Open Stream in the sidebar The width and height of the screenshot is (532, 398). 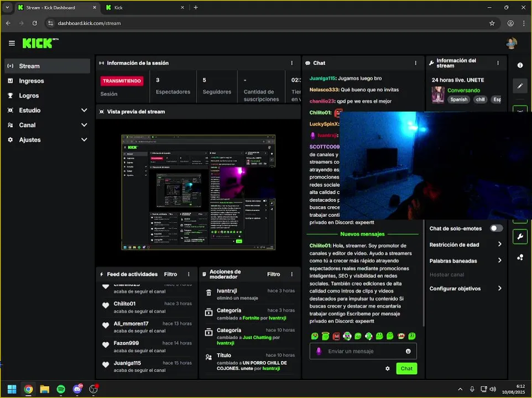click(x=47, y=66)
